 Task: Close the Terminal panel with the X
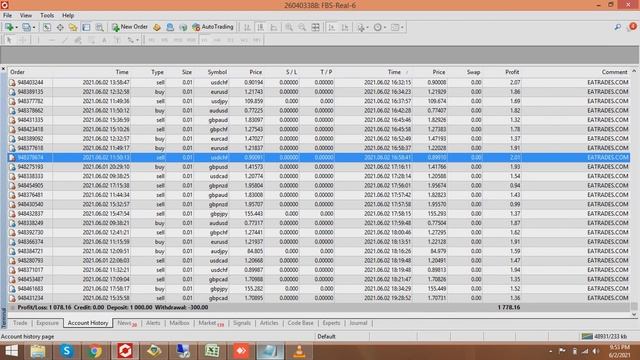pyautogui.click(x=3, y=69)
